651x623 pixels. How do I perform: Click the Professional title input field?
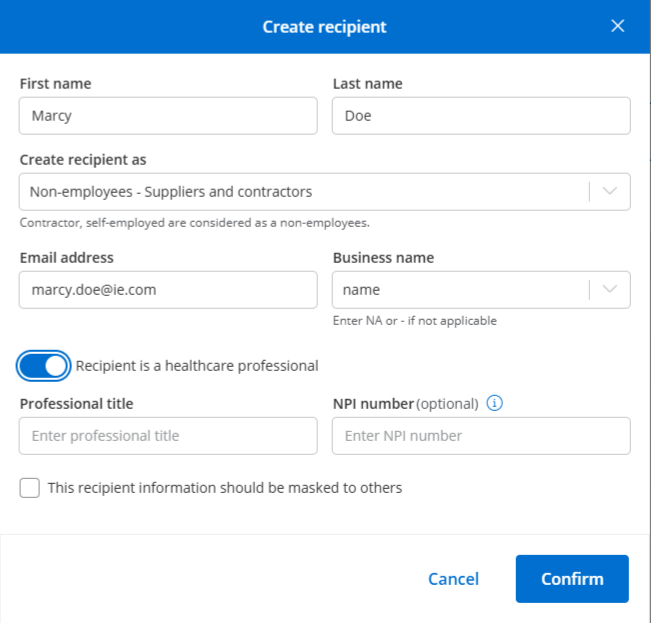(168, 436)
